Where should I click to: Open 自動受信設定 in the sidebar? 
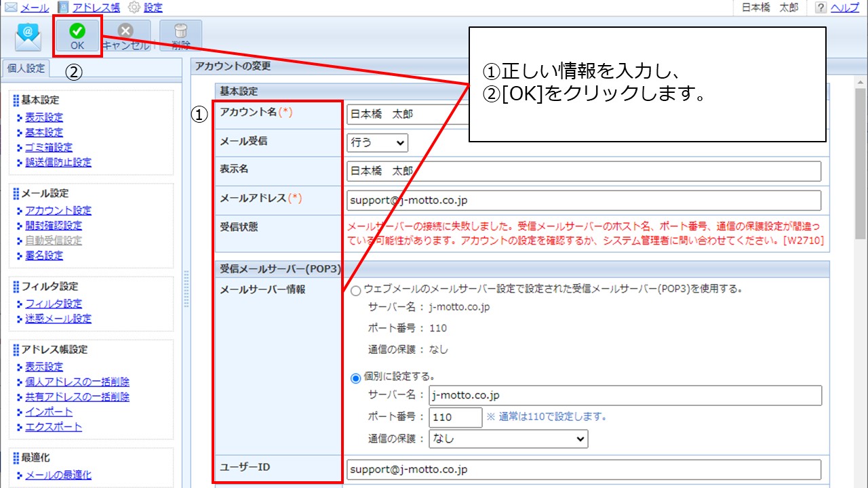[54, 241]
